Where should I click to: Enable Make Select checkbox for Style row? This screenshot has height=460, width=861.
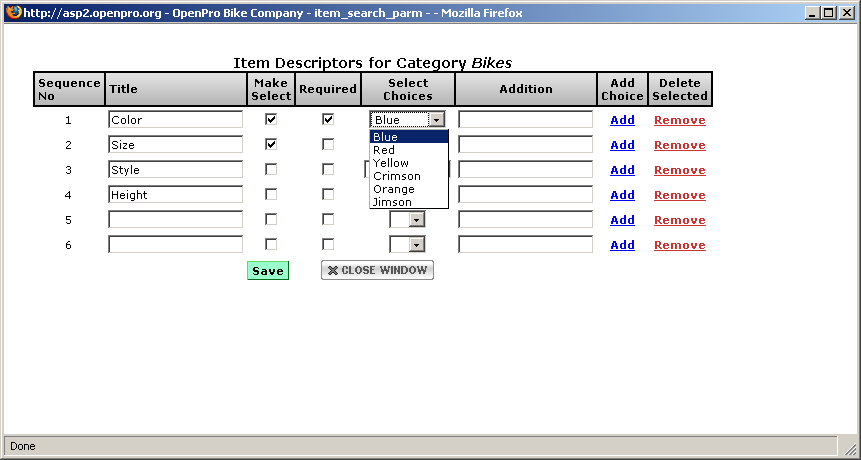tap(271, 169)
